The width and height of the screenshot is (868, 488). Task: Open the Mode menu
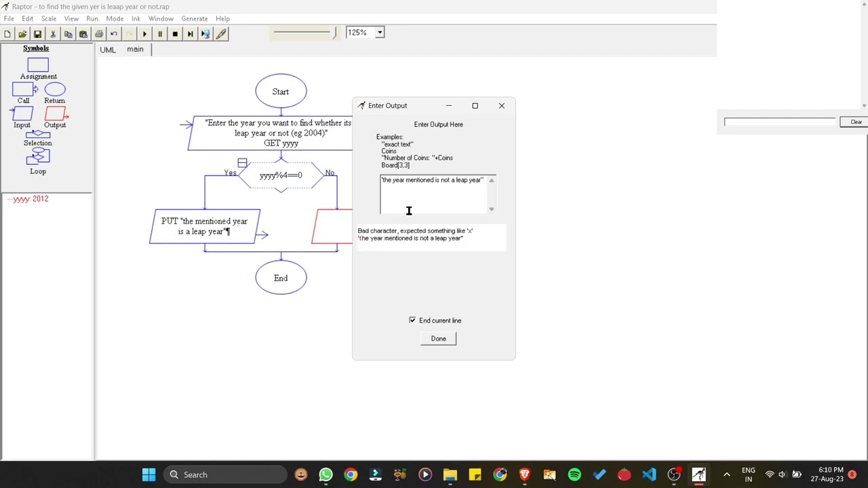point(115,18)
